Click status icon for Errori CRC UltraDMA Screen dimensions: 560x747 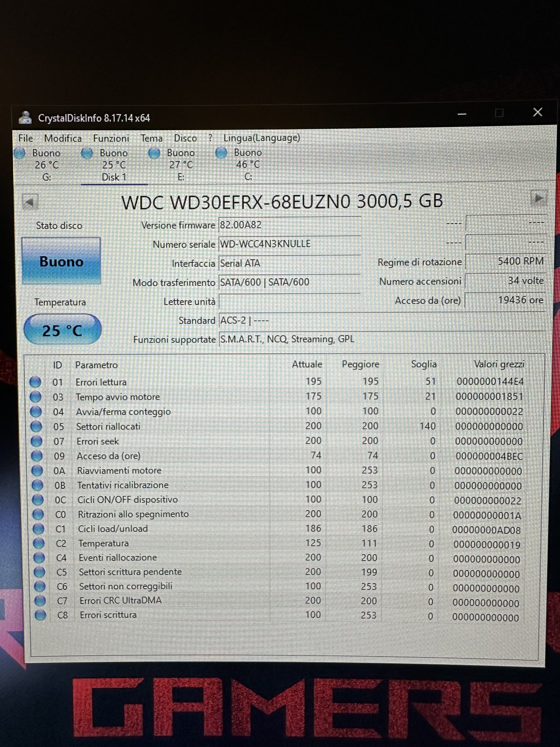point(40,601)
